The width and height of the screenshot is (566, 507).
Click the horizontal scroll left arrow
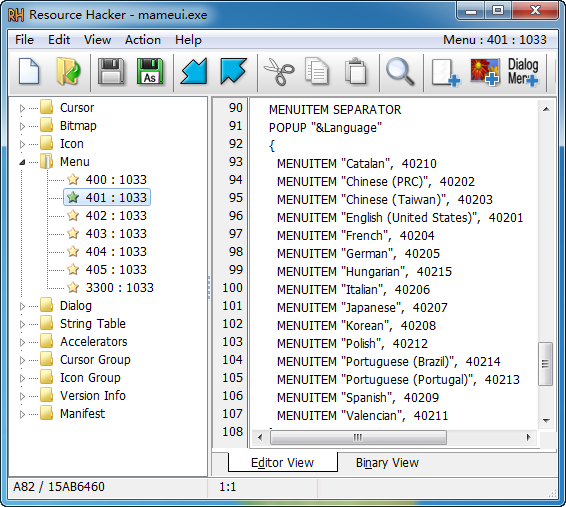click(x=260, y=437)
